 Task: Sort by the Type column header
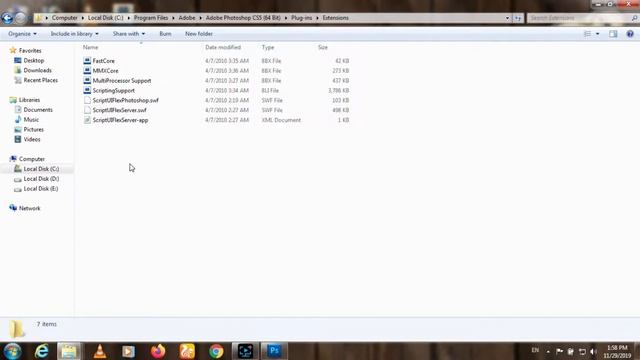point(268,47)
